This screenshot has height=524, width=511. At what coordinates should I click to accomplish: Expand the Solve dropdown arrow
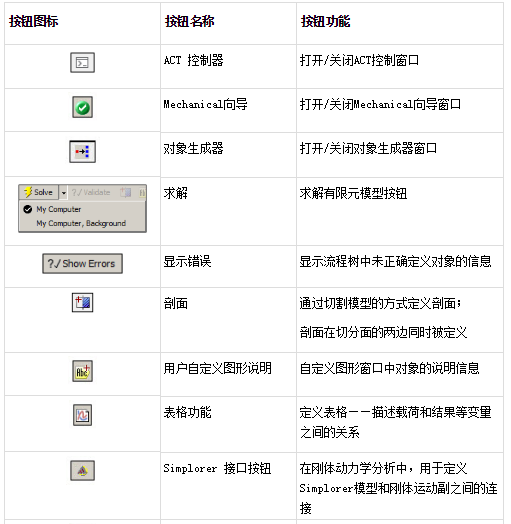63,192
